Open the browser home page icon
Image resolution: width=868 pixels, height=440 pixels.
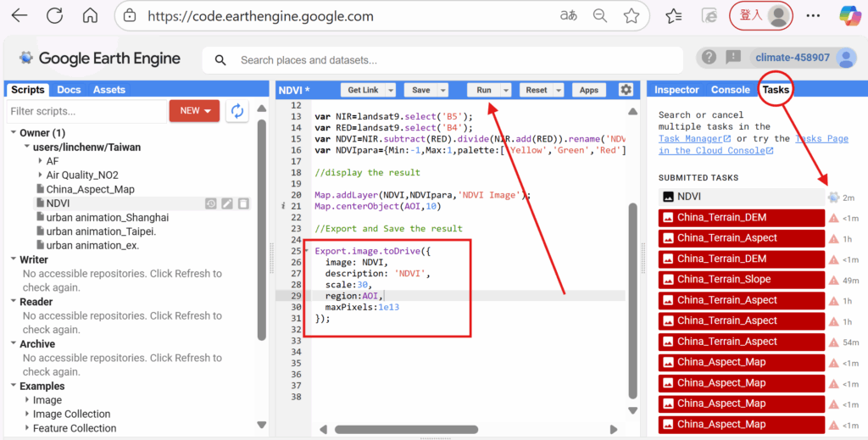(90, 15)
